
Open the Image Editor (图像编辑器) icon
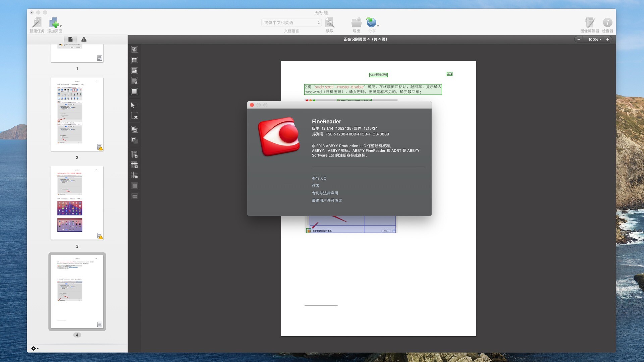click(589, 22)
